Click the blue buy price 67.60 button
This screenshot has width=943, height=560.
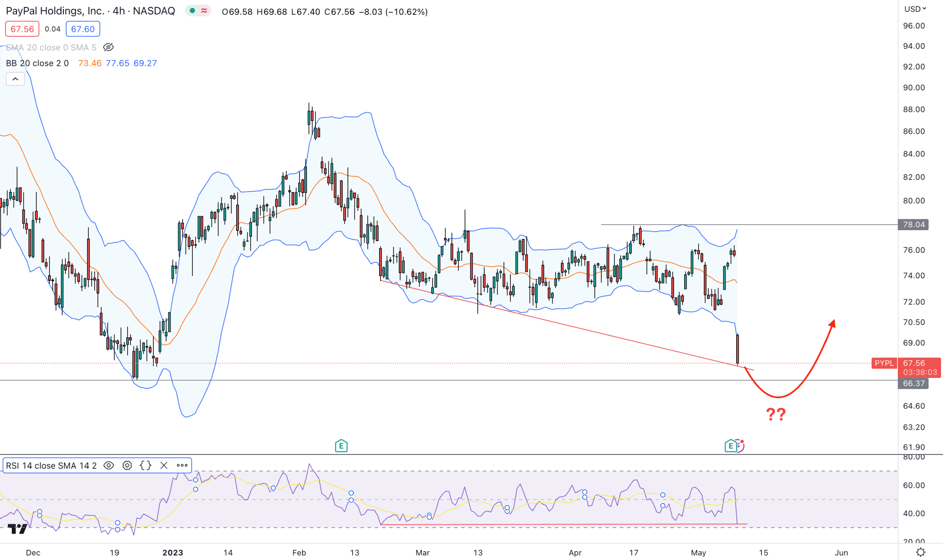(83, 29)
